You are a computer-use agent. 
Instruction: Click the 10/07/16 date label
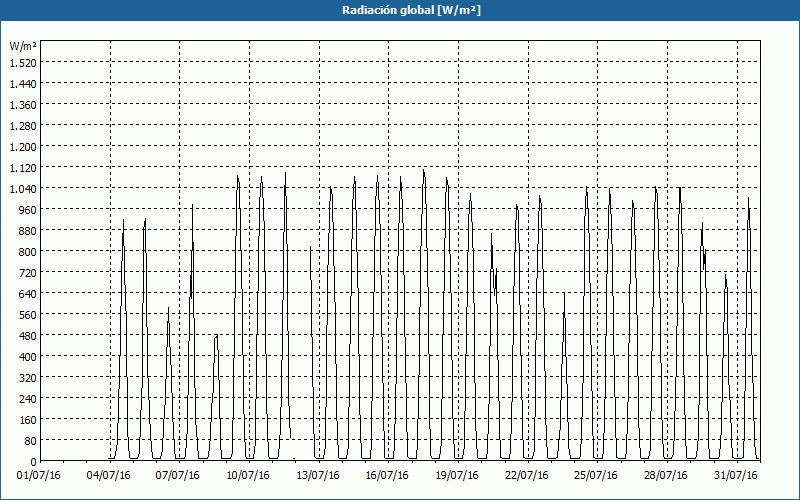248,476
